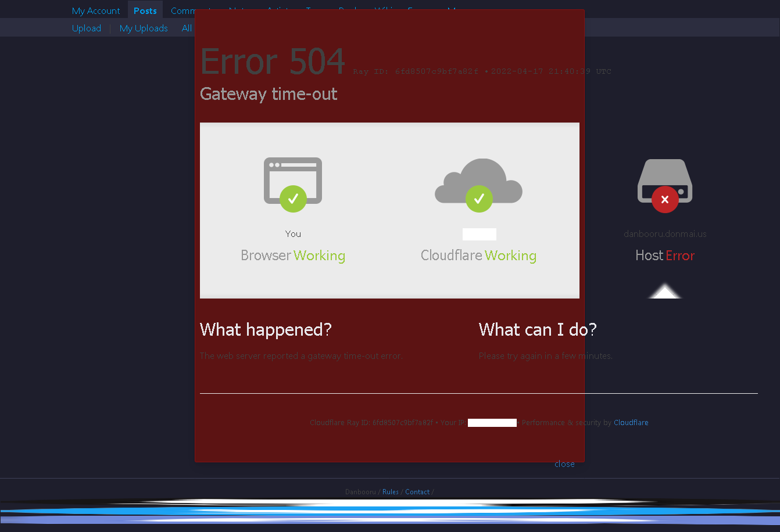Viewport: 780px width, 532px height.
Task: Open the Cloudflare link in footer
Action: (x=631, y=423)
